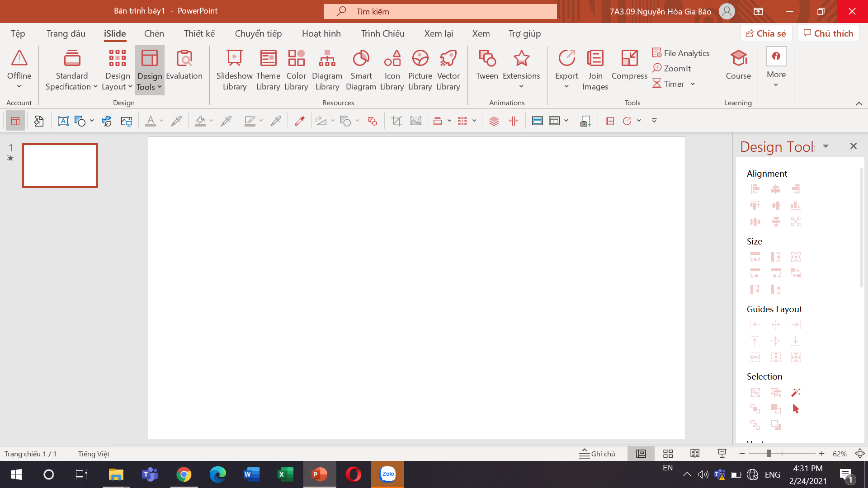Open Design Tools pane options arrow
This screenshot has height=488, width=868.
coord(826,146)
